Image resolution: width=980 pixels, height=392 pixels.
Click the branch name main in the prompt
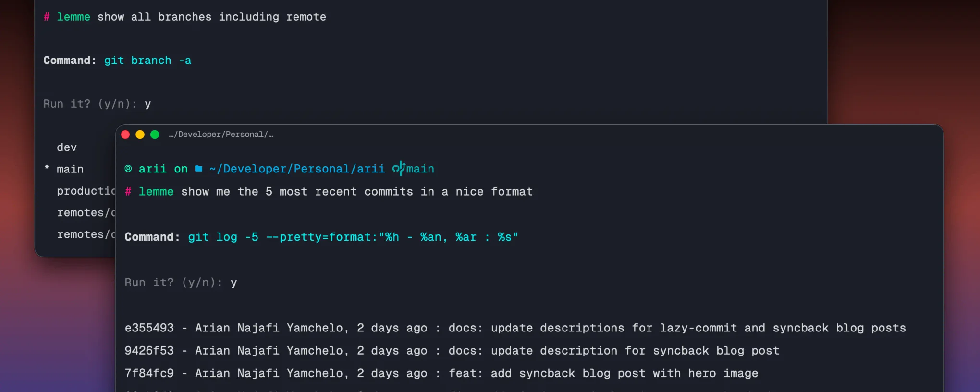coord(420,169)
